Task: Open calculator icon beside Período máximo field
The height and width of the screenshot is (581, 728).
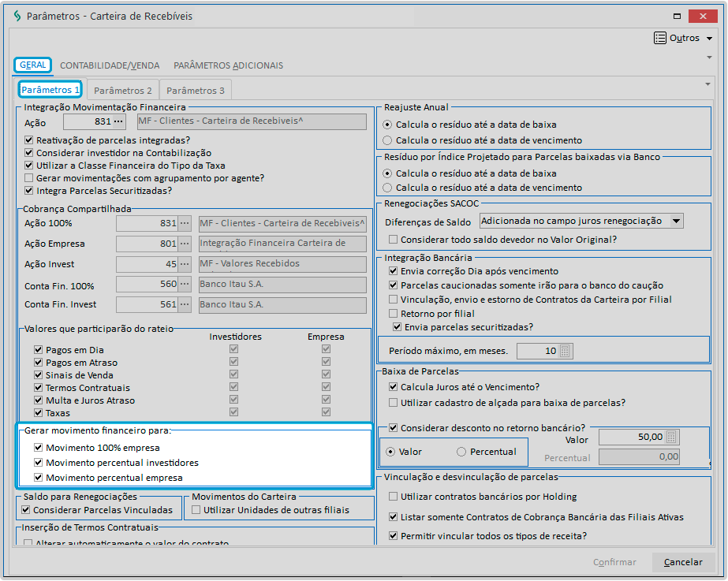Action: (565, 352)
